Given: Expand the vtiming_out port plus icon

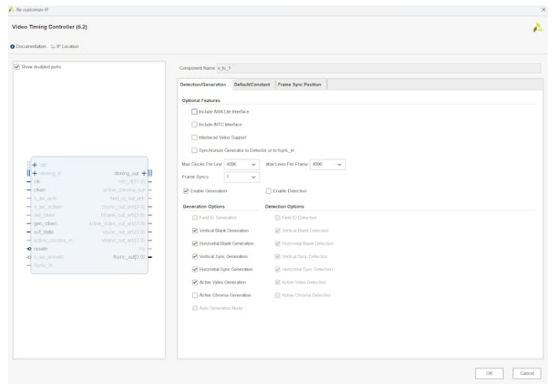Looking at the screenshot, I should 144,173.
